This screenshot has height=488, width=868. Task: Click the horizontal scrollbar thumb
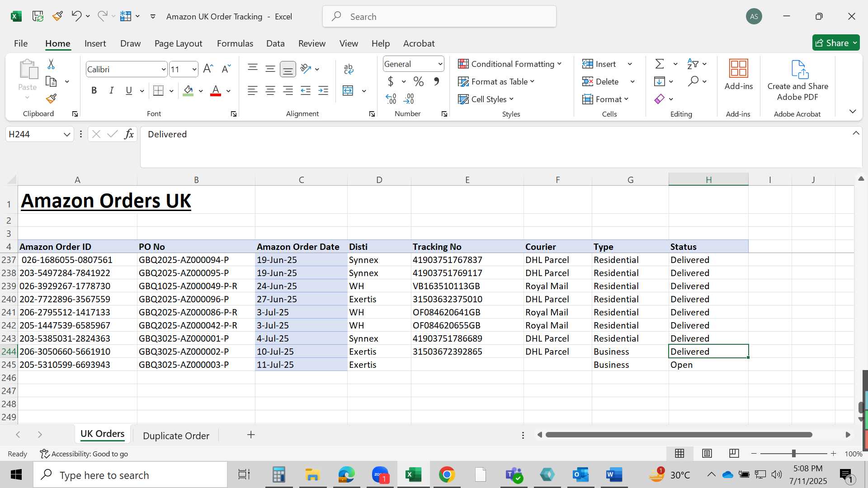pos(679,435)
